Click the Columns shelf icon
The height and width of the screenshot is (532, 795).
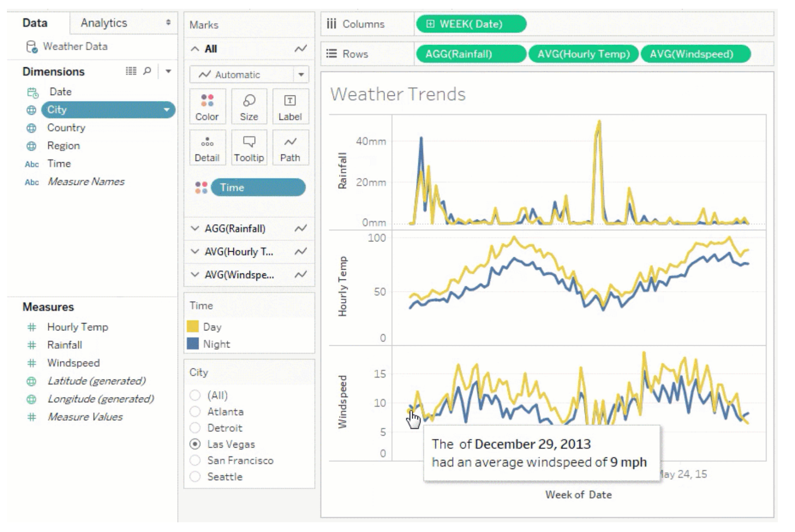click(331, 24)
